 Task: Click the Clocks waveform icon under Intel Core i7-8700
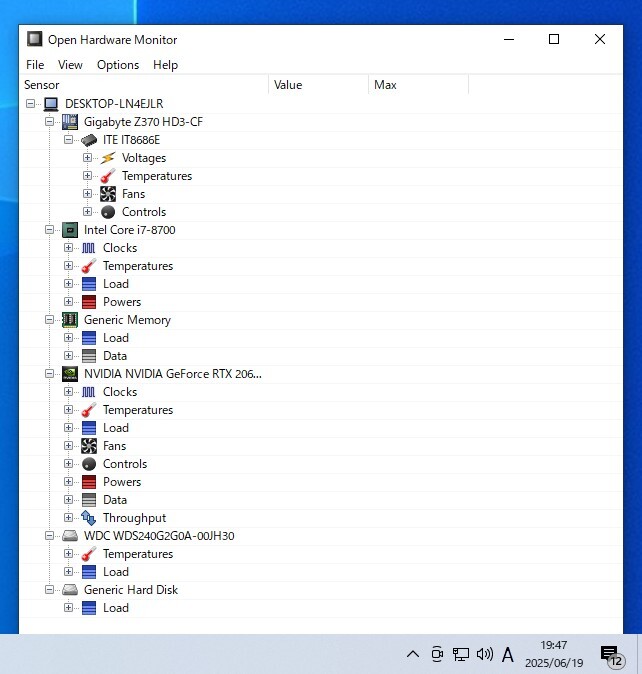pos(89,248)
